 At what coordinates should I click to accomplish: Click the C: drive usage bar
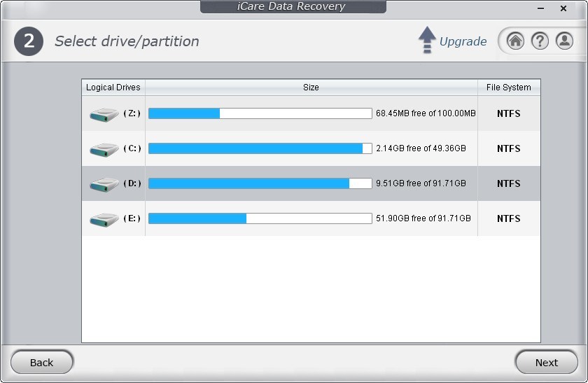(x=260, y=148)
